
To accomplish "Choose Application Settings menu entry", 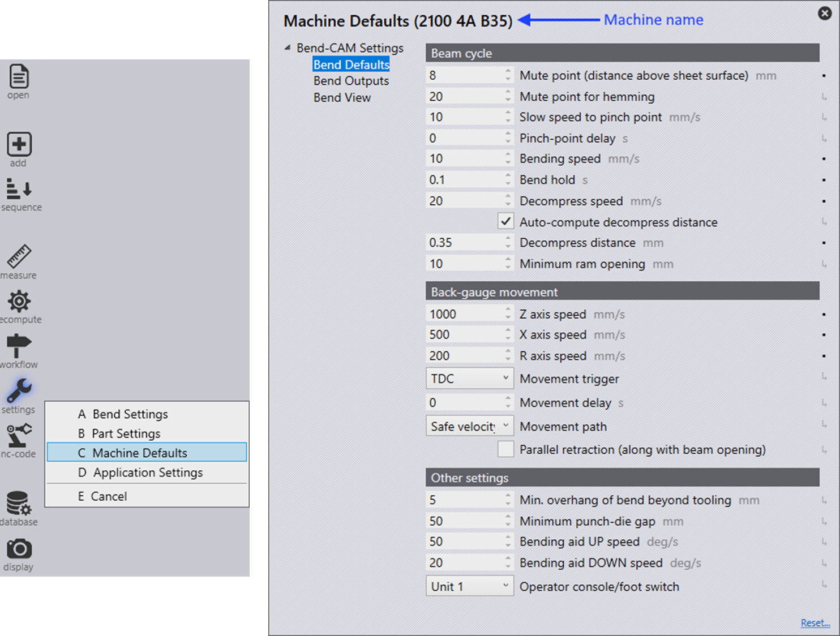I will coord(147,472).
